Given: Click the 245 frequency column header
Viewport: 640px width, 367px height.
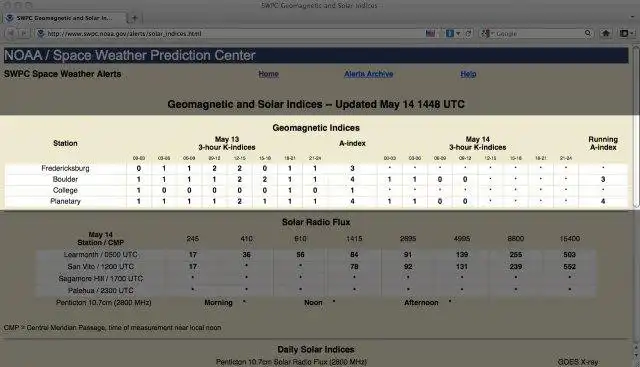Looking at the screenshot, I should coord(193,238).
